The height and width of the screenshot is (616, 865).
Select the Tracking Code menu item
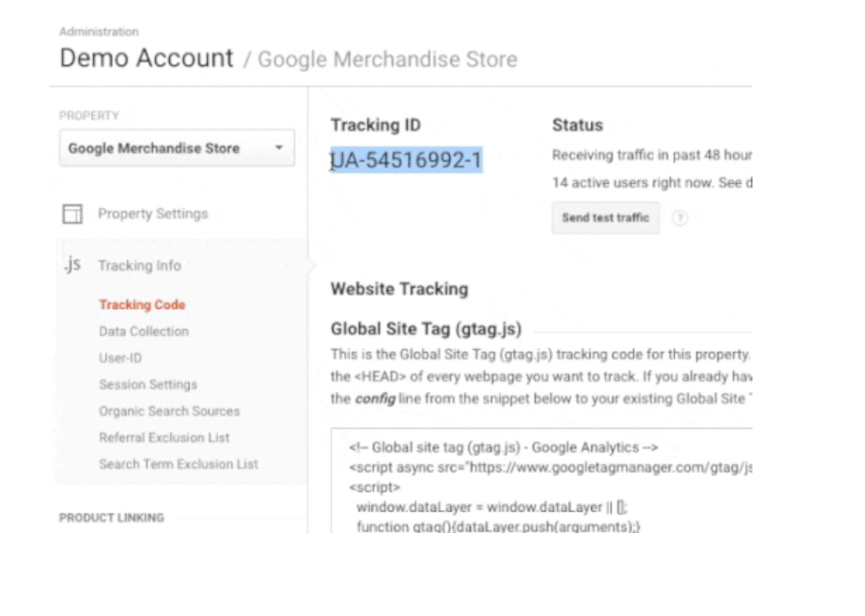[142, 304]
